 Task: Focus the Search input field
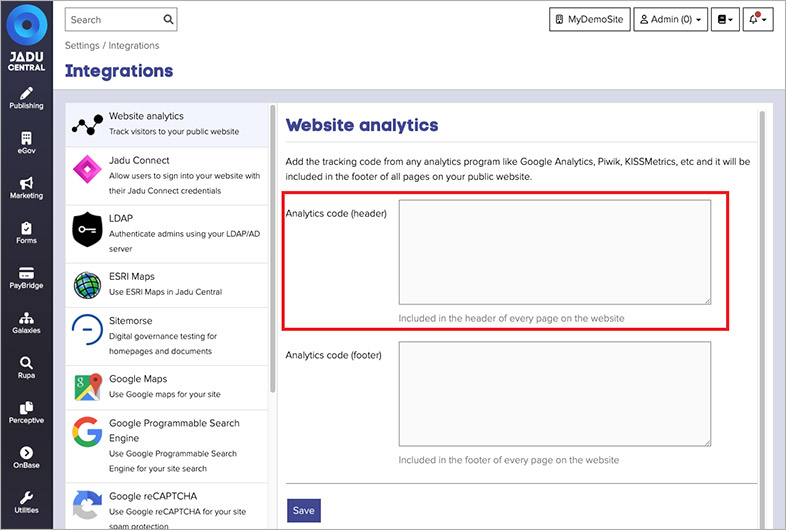point(121,20)
